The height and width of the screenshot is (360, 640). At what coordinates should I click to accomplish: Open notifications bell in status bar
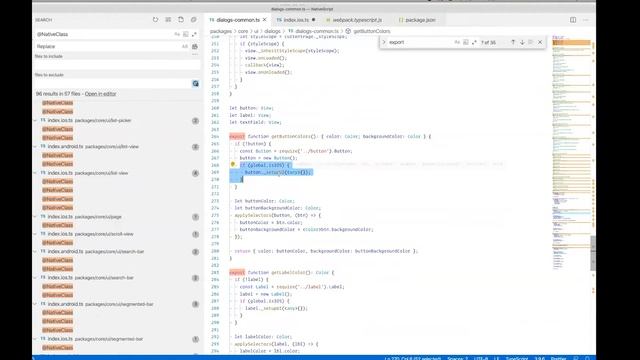[x=587, y=358]
